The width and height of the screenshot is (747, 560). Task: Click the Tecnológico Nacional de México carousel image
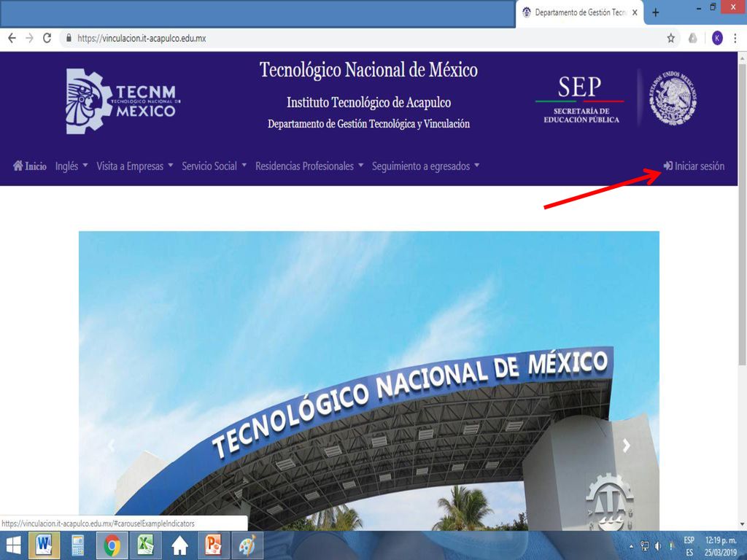point(368,381)
